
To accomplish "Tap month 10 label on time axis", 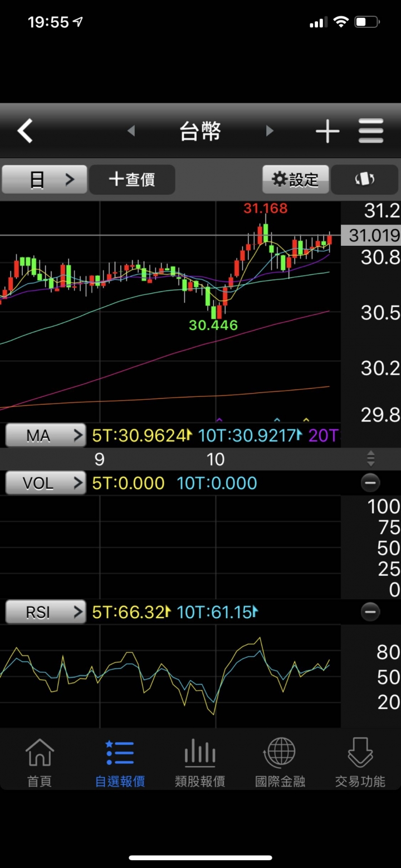I will click(x=216, y=459).
